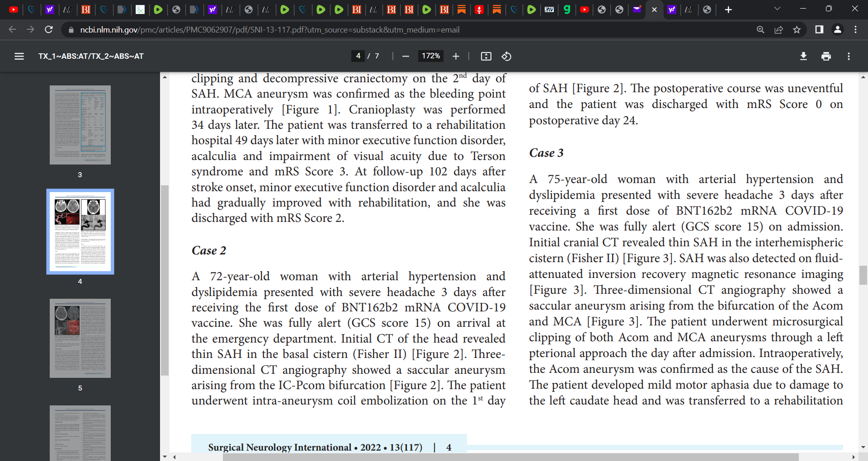Click the 'Case 3' heading text

546,153
